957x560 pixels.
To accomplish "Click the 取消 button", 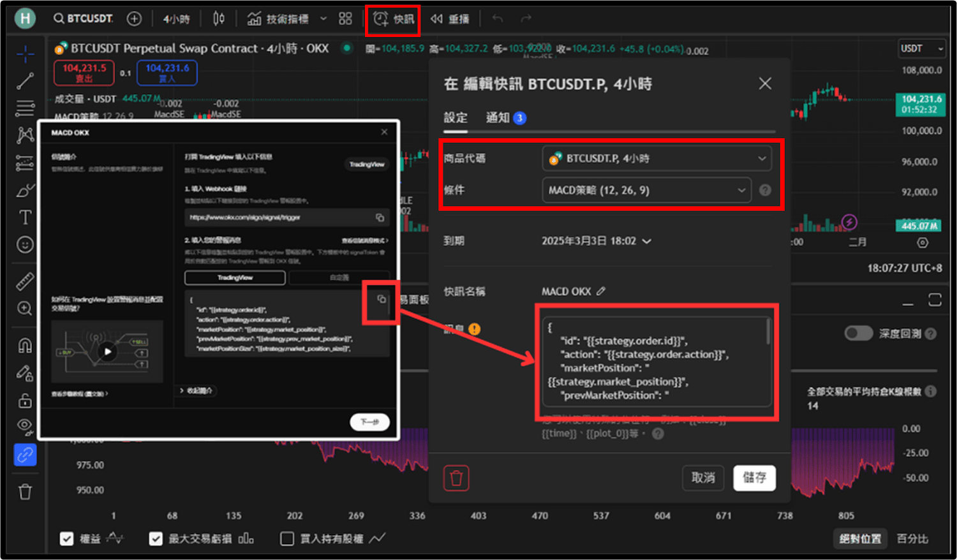I will pyautogui.click(x=703, y=478).
